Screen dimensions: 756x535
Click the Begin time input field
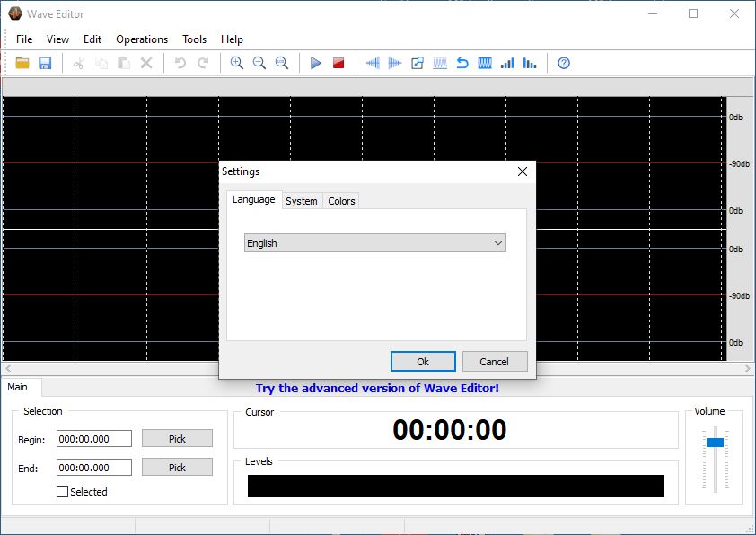tap(94, 439)
